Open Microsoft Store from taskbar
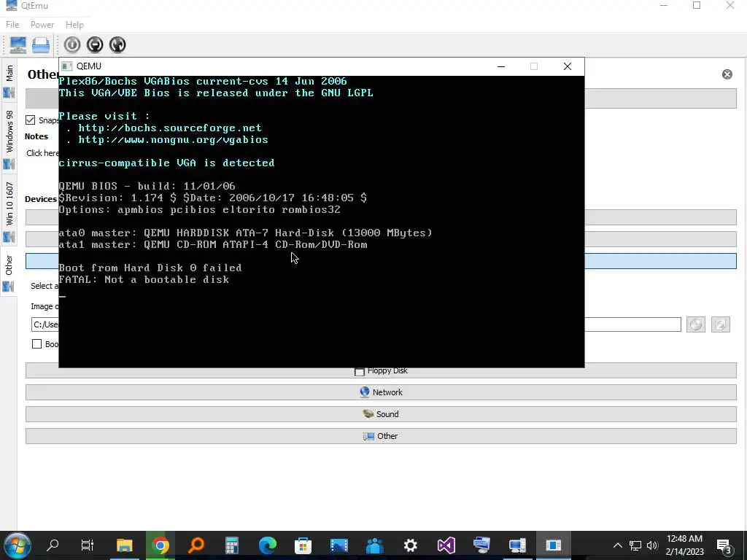 pos(303,545)
